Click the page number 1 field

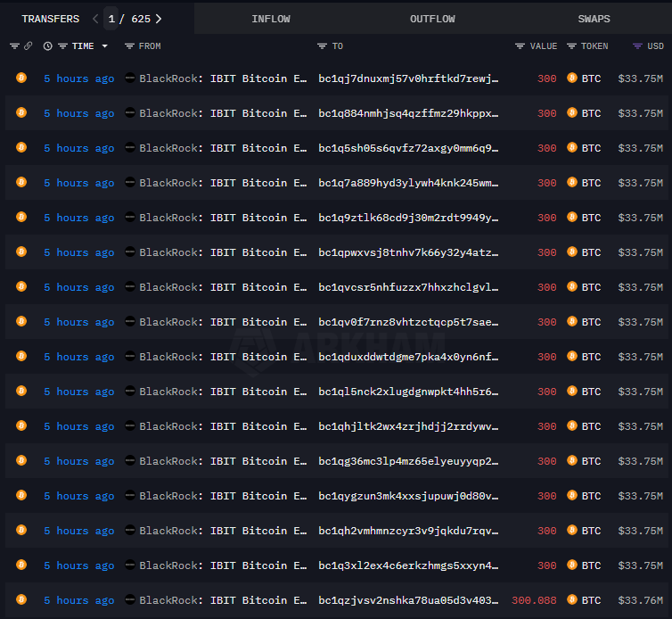coord(111,19)
